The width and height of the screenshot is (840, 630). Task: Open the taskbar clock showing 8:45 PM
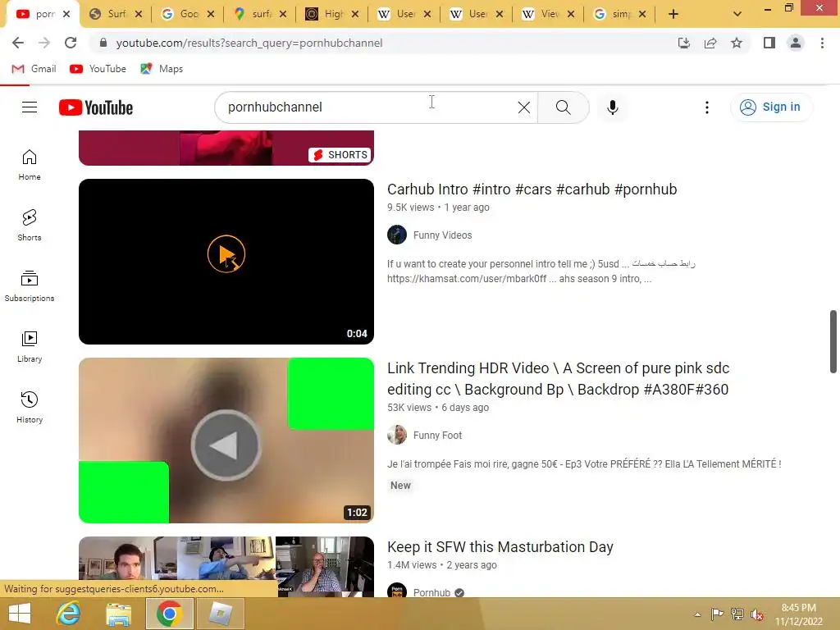tap(799, 614)
